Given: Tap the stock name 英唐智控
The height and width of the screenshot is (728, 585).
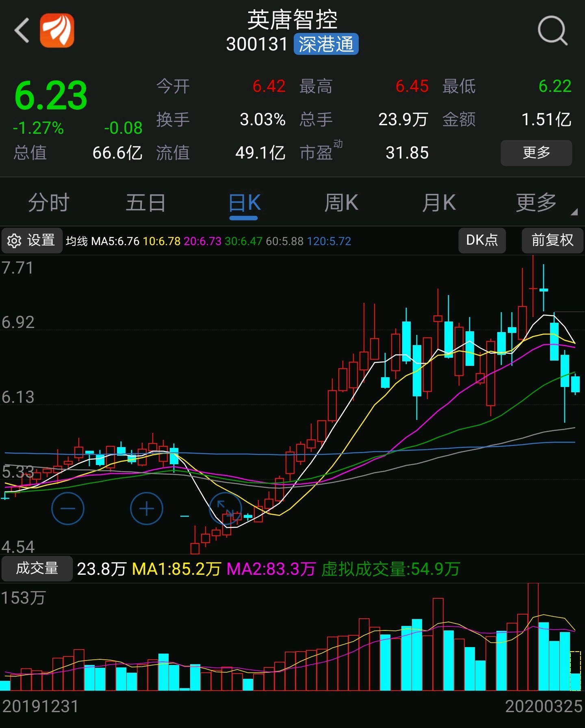Looking at the screenshot, I should click(x=292, y=20).
